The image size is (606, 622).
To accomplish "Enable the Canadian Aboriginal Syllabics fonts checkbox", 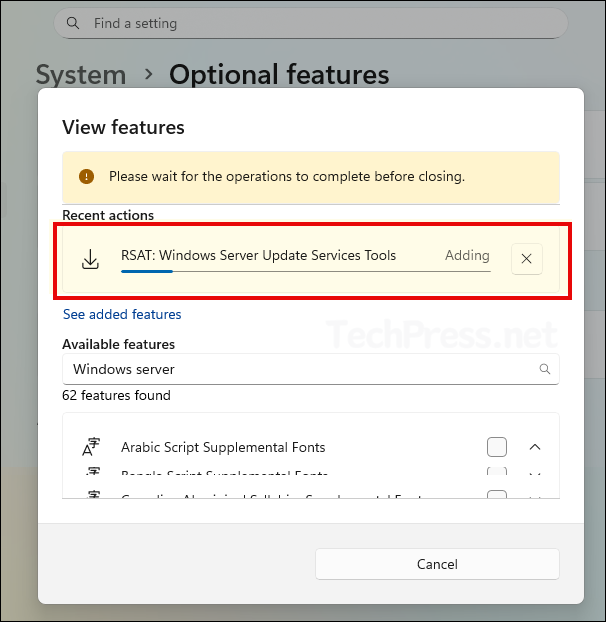I will [497, 496].
